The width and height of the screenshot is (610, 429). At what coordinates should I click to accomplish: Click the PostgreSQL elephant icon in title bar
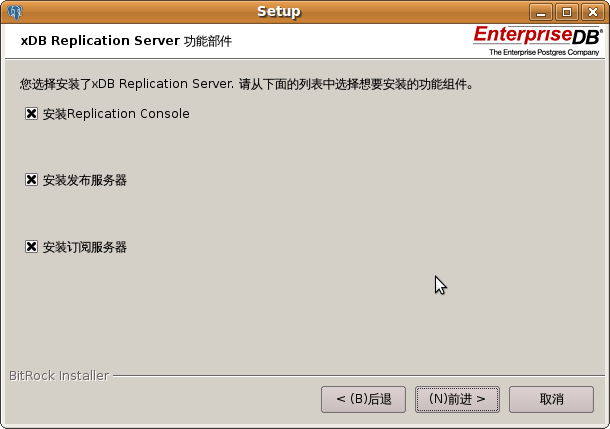(15, 12)
